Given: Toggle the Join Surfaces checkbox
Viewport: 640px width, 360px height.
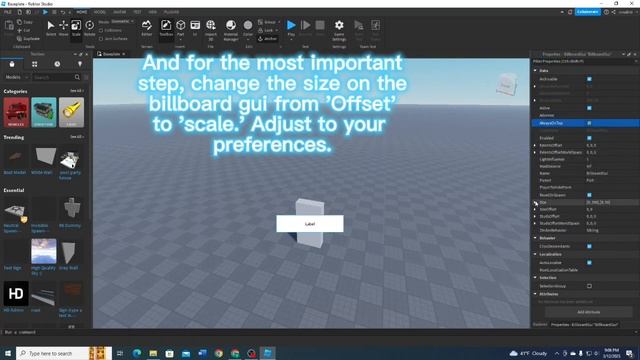Looking at the screenshot, I should pyautogui.click(x=101, y=39).
